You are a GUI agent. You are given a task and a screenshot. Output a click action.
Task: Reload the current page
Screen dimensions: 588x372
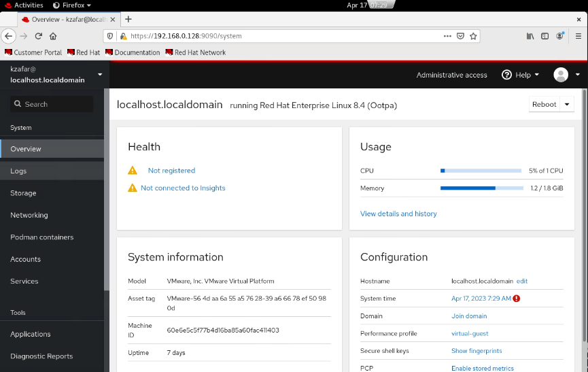point(38,36)
